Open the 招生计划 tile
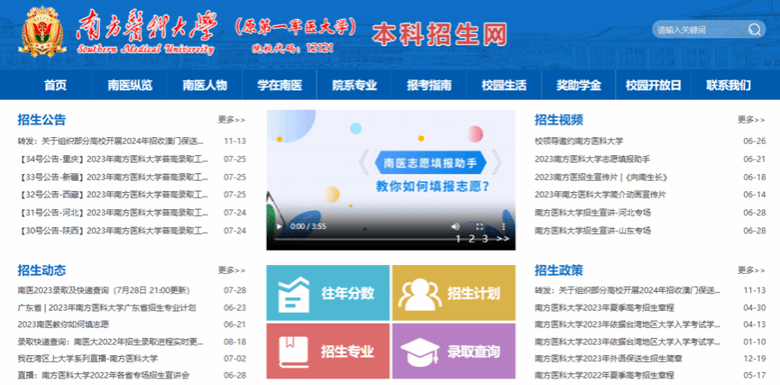The width and height of the screenshot is (780, 385). tap(454, 293)
